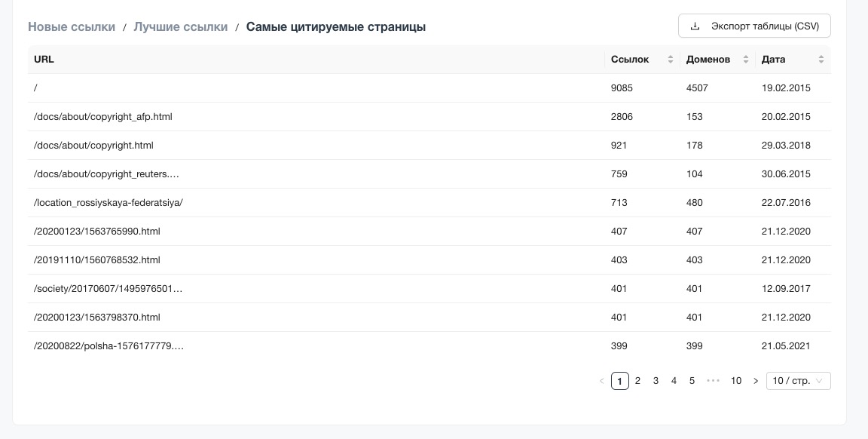Click the Дата column header label
The width and height of the screenshot is (868, 439).
point(773,60)
